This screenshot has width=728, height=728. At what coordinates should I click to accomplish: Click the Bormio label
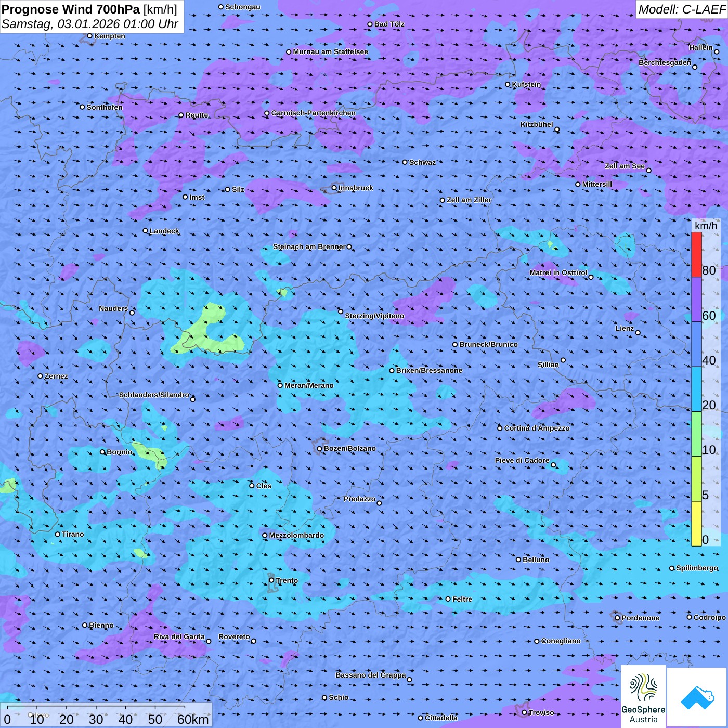pos(120,452)
